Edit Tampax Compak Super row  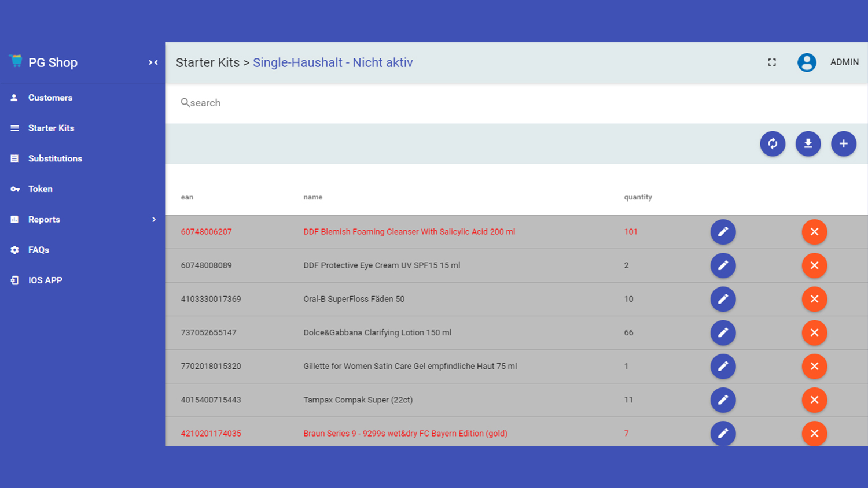[x=723, y=400]
